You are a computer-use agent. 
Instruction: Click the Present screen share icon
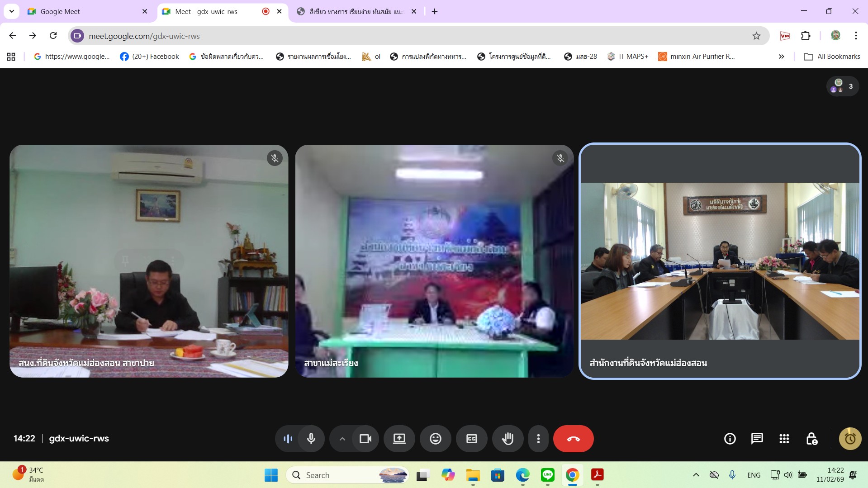click(399, 439)
